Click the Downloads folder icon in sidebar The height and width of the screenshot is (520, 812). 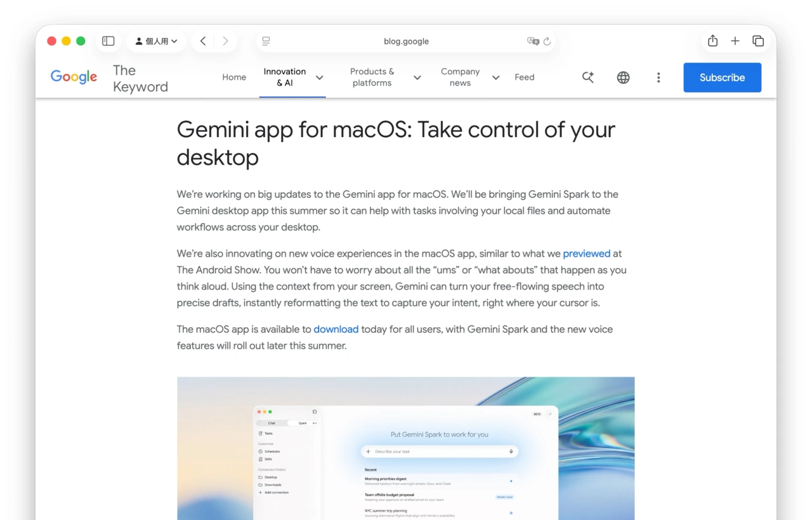[261, 484]
